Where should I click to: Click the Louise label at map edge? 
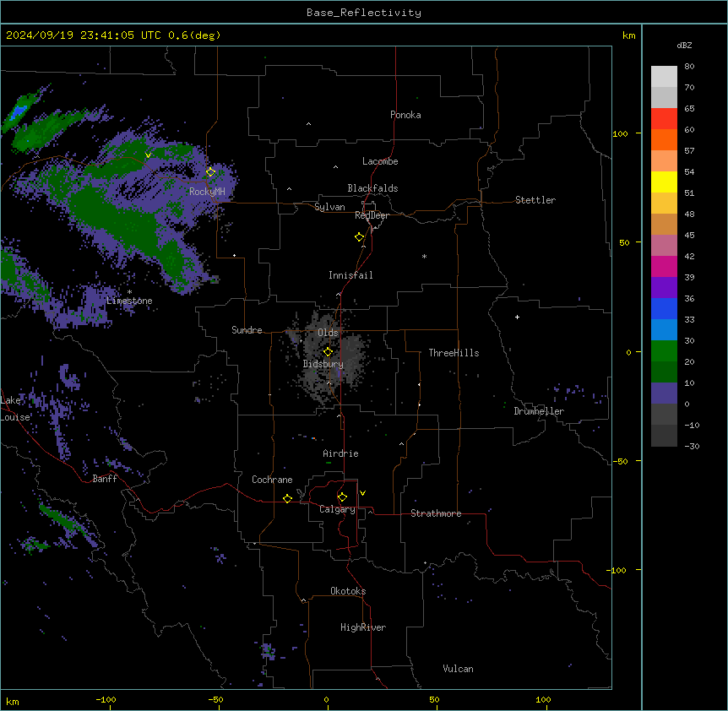pos(15,417)
